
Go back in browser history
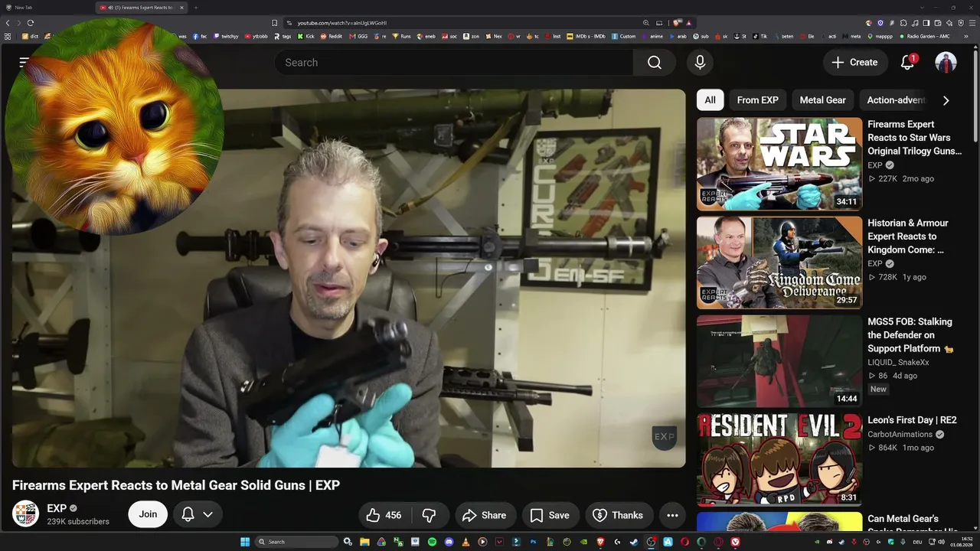click(x=8, y=23)
